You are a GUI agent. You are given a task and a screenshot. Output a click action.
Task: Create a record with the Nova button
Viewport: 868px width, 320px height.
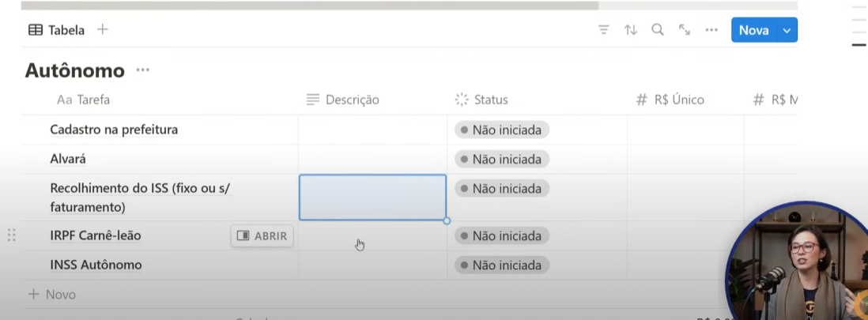[x=754, y=30]
